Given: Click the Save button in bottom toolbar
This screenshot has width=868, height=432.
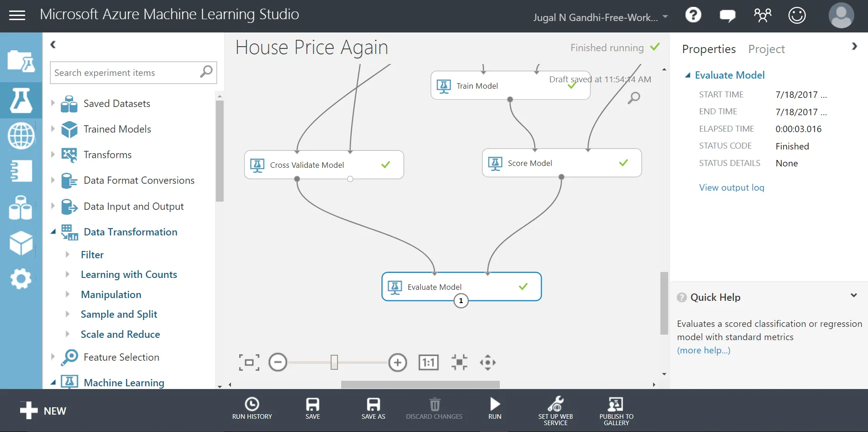Looking at the screenshot, I should coord(313,408).
